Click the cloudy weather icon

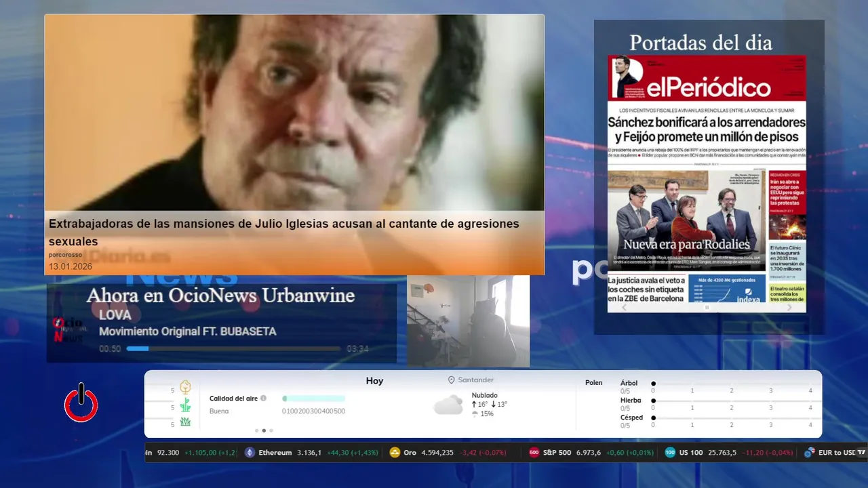[x=448, y=405]
